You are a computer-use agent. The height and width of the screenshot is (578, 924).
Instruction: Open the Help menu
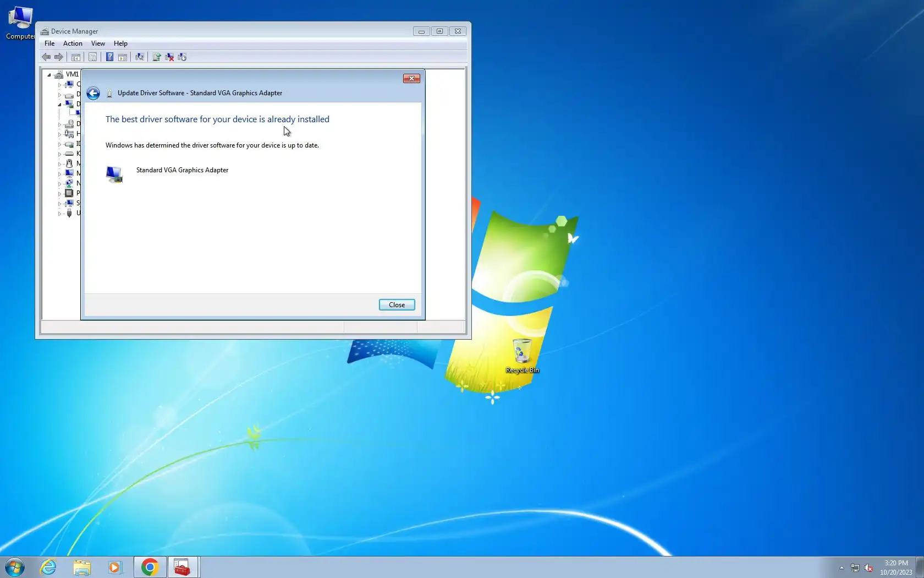pos(120,43)
